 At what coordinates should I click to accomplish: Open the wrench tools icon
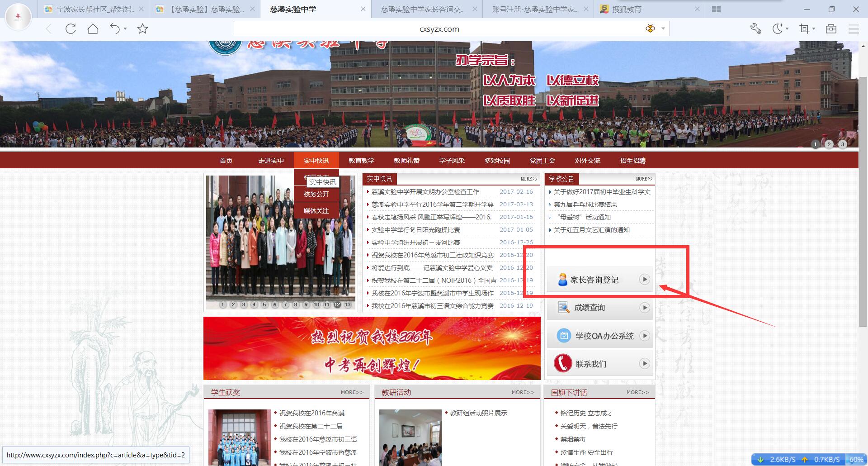[x=755, y=29]
